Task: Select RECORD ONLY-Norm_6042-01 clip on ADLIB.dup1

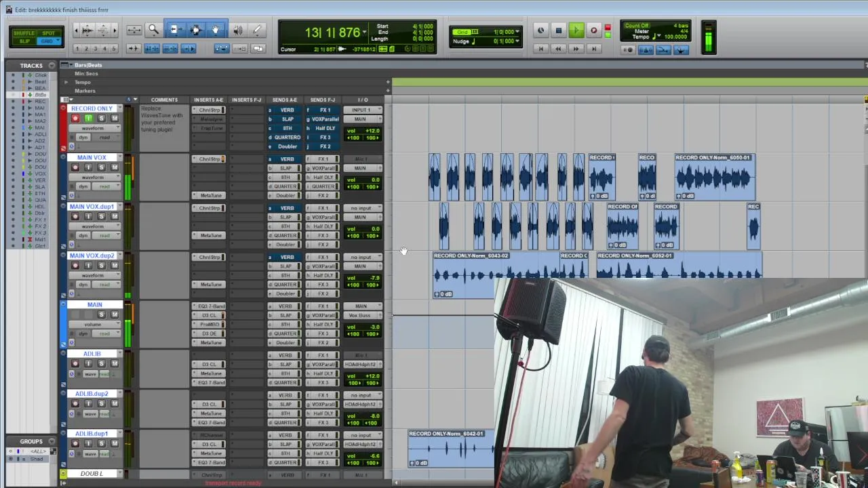Action: 451,449
